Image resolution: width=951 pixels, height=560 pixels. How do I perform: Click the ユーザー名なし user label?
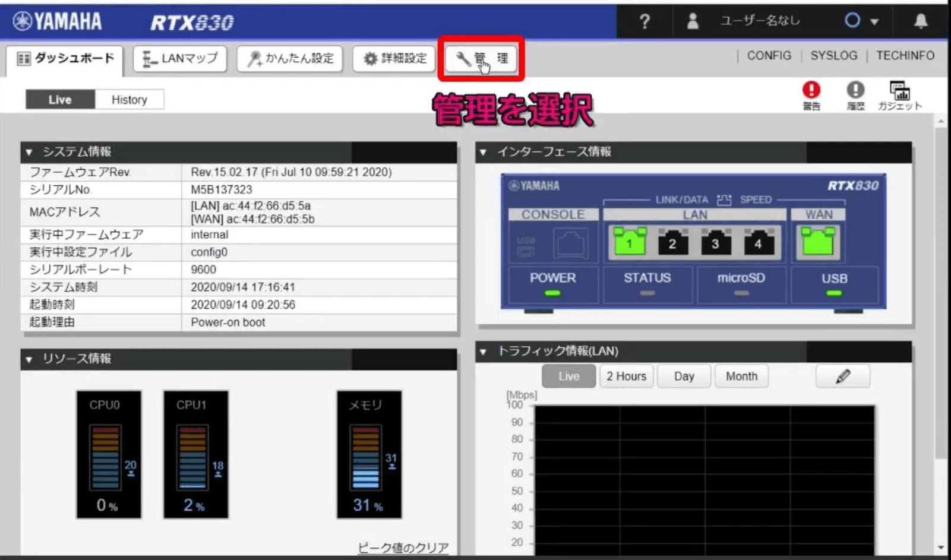coord(760,21)
